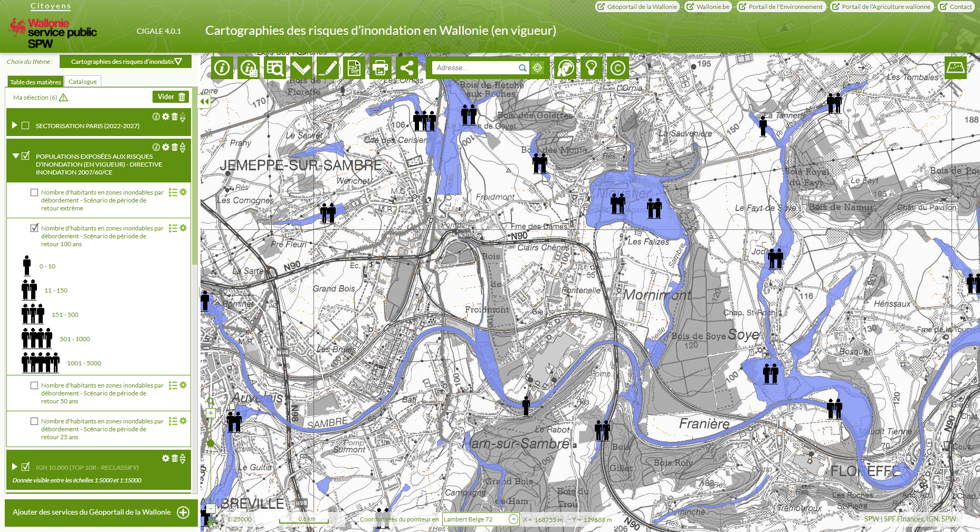Click the zoom-in plus map button
This screenshot has width=980, height=532.
(211, 413)
